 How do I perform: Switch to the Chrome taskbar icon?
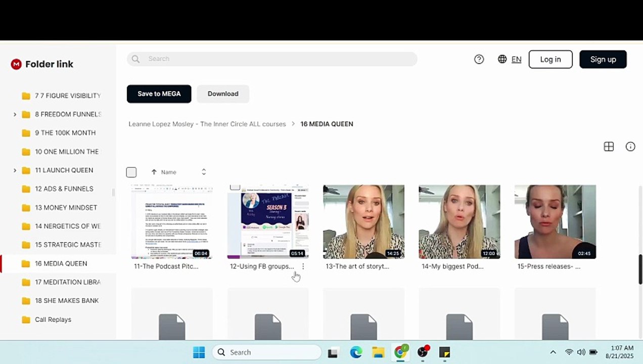[x=400, y=352]
